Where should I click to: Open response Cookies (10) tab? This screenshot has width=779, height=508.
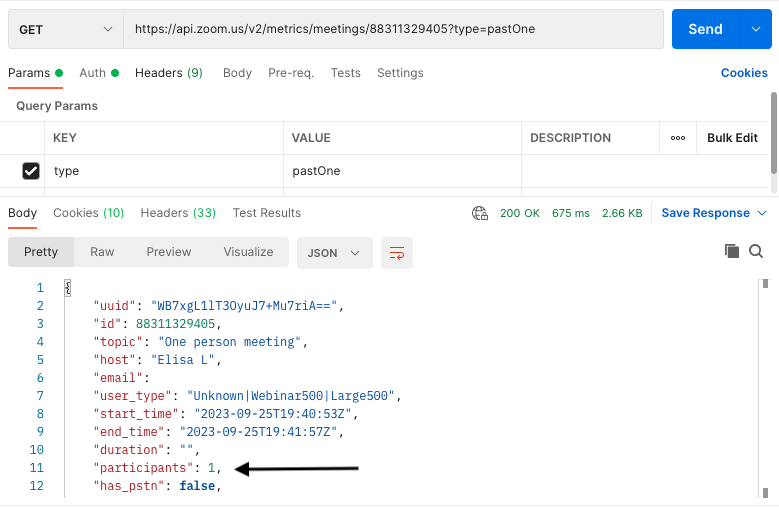click(x=88, y=213)
